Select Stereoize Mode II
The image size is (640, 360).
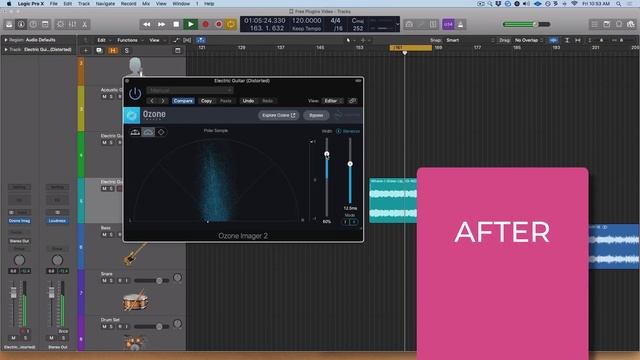pos(354,222)
